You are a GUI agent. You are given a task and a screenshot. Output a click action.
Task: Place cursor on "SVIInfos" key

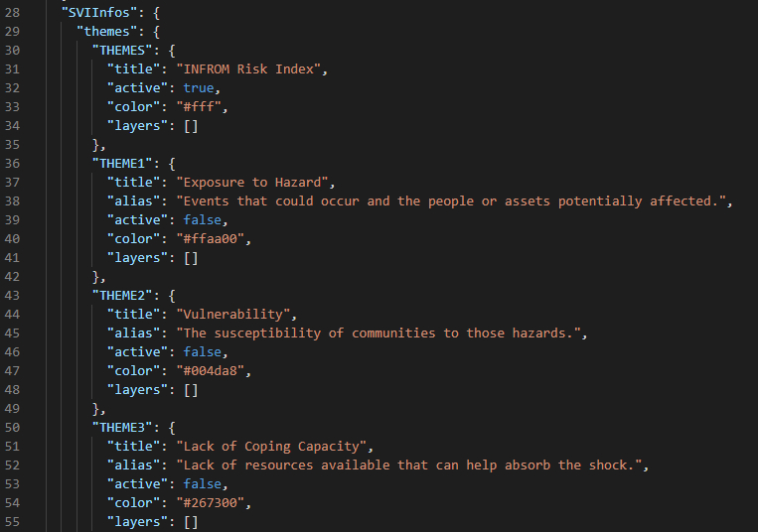(99, 13)
